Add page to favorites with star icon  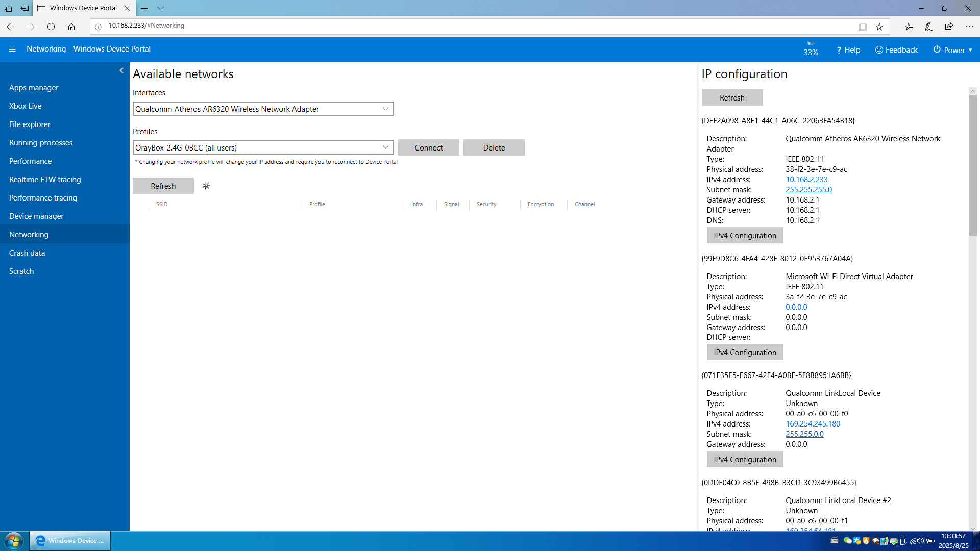879,27
